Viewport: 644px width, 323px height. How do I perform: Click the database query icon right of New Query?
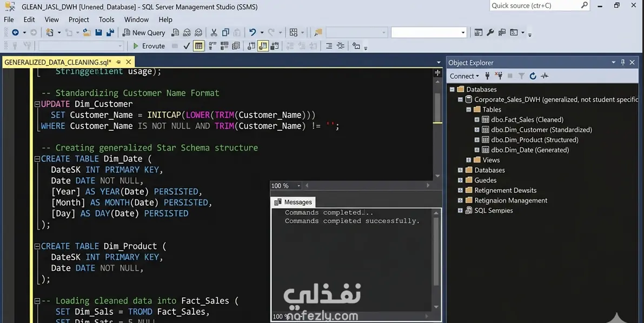pos(175,32)
